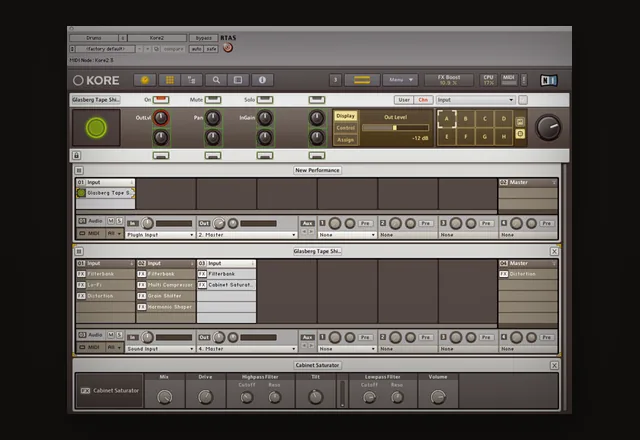This screenshot has width=640, height=440.
Task: Click the Aux button in New Performance mixer
Action: (x=307, y=223)
